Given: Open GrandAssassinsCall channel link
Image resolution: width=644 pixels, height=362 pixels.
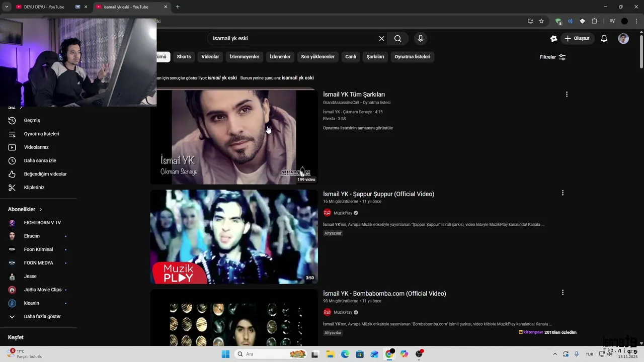Looking at the screenshot, I should [x=341, y=103].
